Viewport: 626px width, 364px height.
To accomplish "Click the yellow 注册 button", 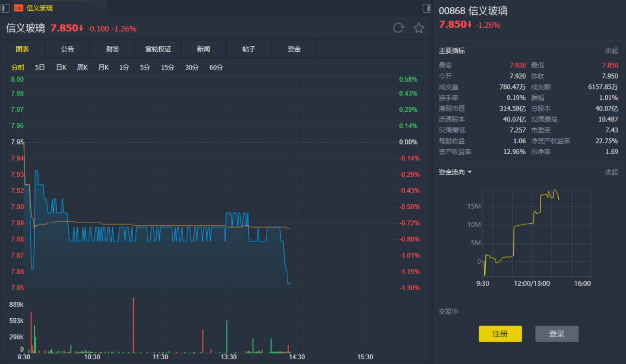I will tap(500, 334).
